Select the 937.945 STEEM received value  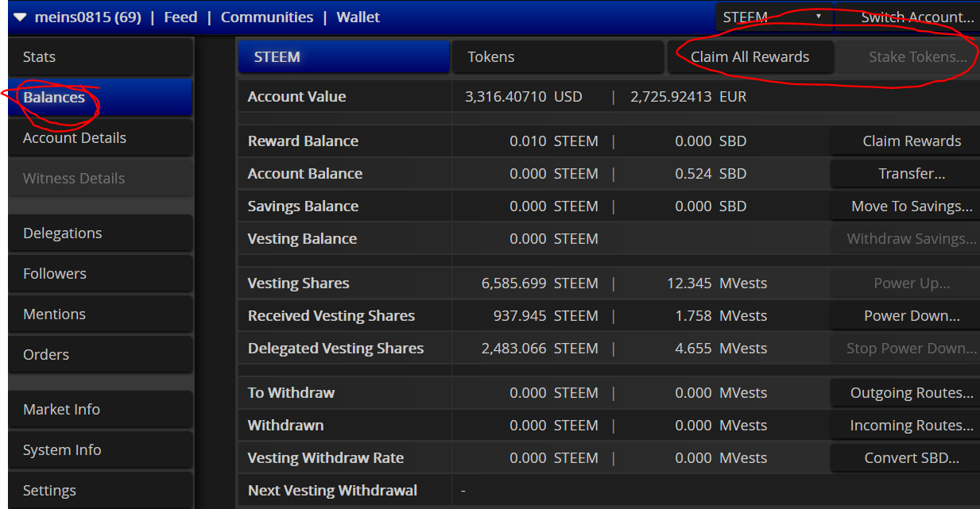[x=545, y=316]
